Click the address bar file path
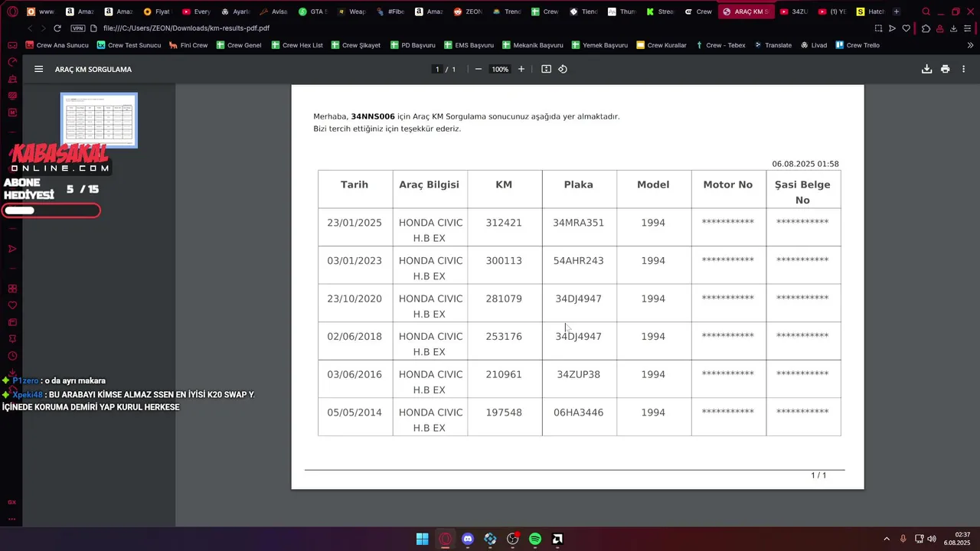Screen dimensions: 980x551 click(x=186, y=28)
